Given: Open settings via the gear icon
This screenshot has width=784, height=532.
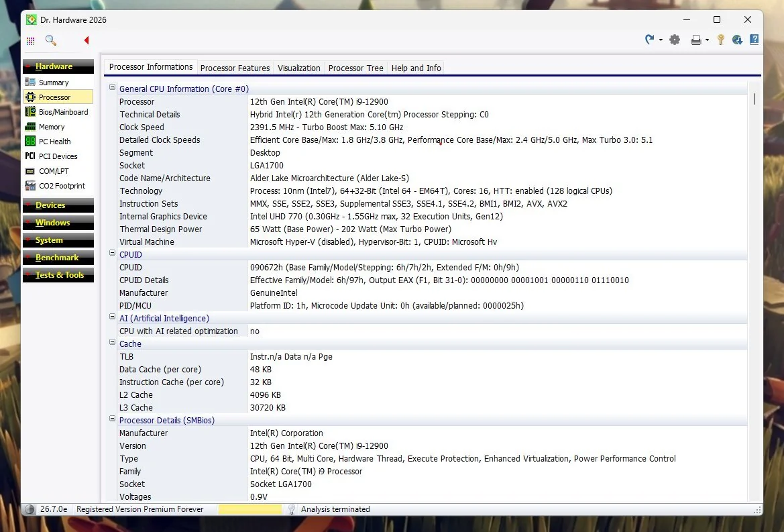Looking at the screenshot, I should [x=675, y=40].
